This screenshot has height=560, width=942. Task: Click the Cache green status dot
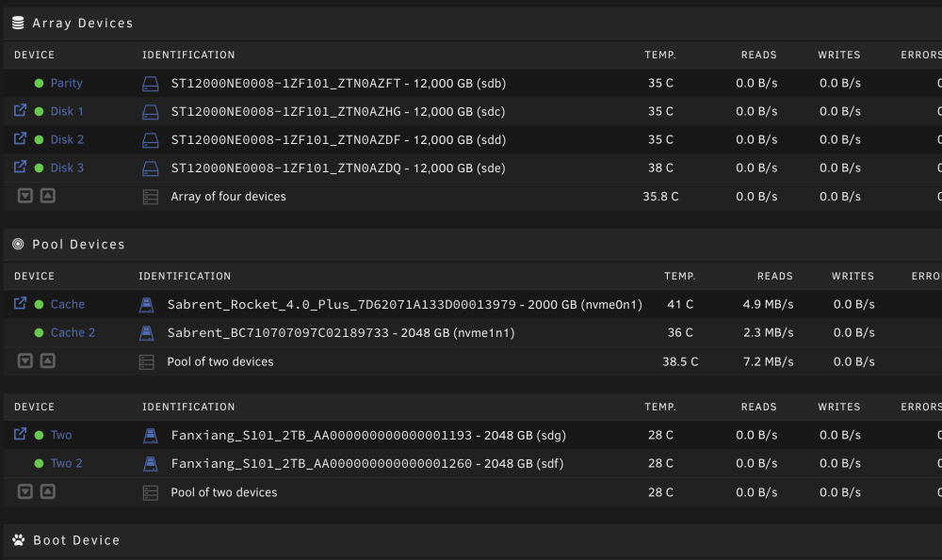tap(39, 304)
